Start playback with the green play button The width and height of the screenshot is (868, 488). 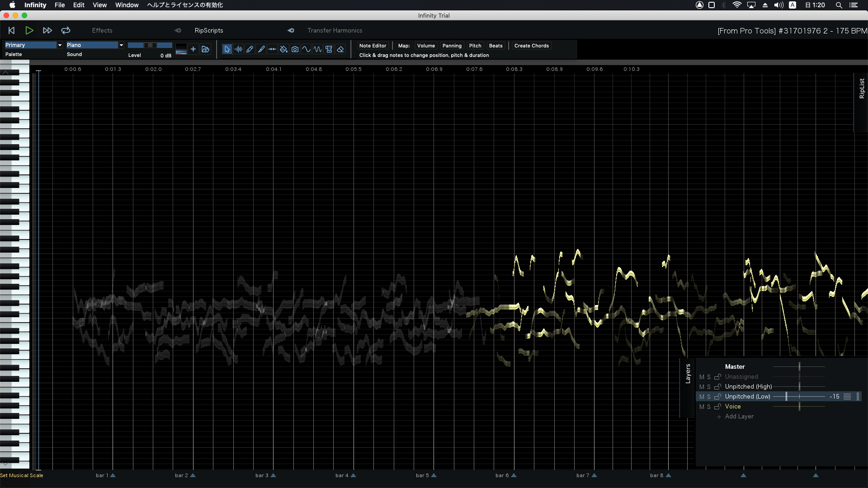(x=29, y=30)
